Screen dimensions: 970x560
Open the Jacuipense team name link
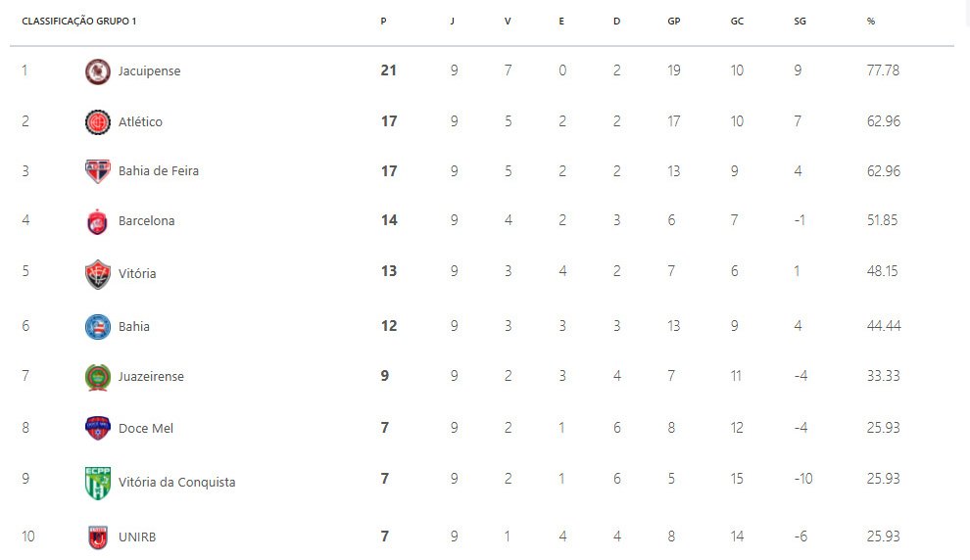(x=149, y=71)
